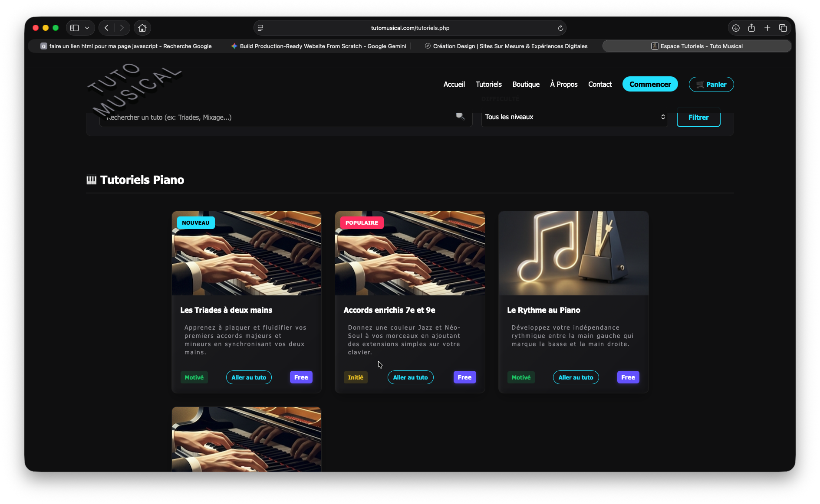
Task: Show the tab overview
Action: (783, 28)
